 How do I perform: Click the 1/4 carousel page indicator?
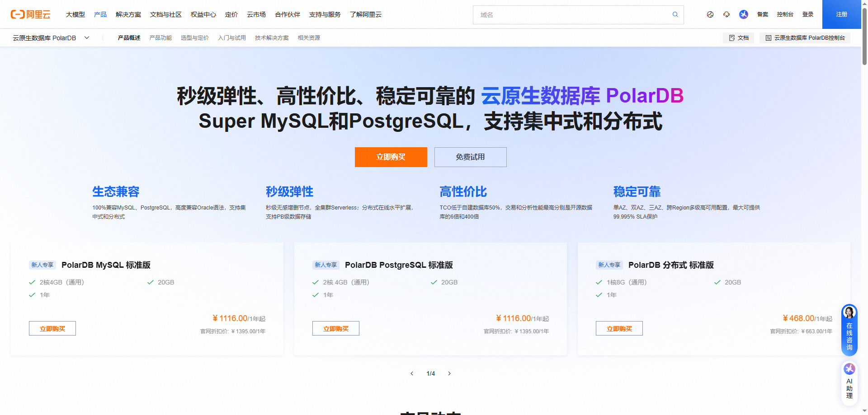[x=431, y=373]
